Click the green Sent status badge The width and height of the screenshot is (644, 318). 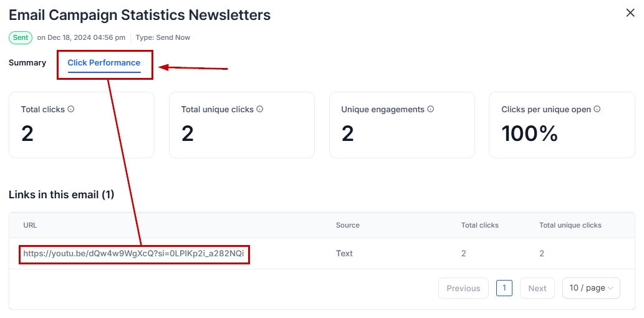coord(21,37)
